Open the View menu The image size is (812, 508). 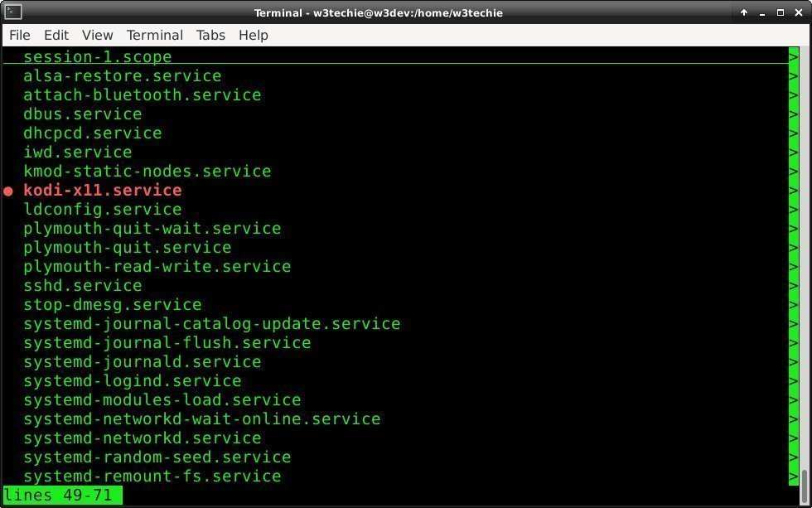tap(97, 35)
